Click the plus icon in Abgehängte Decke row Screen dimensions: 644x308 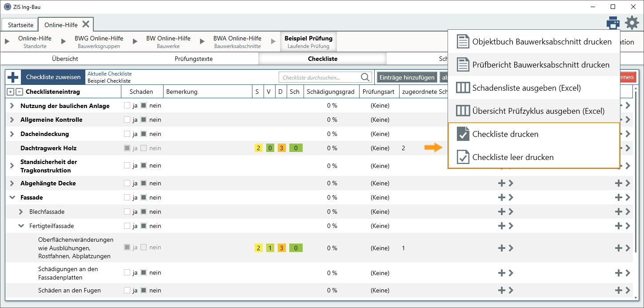(x=502, y=183)
